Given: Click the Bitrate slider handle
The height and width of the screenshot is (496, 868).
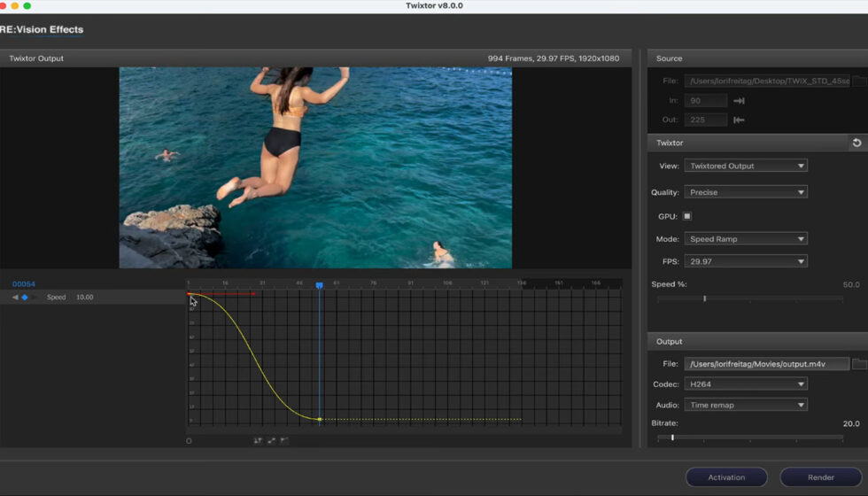Looking at the screenshot, I should point(672,438).
